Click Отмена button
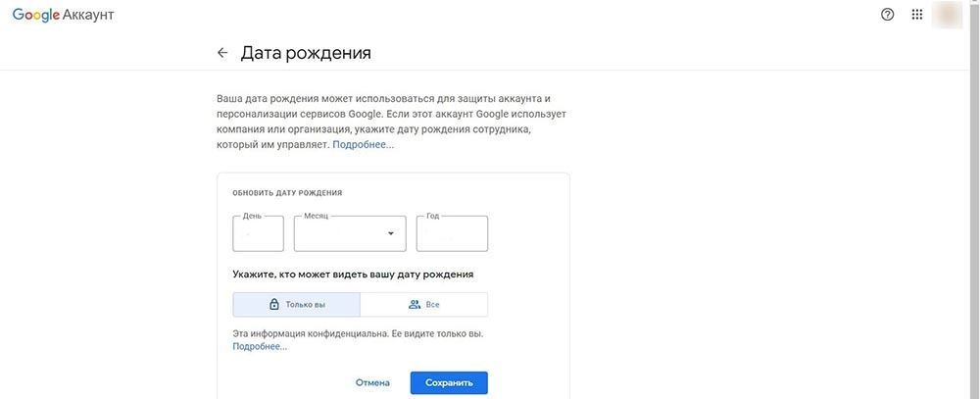 point(372,382)
